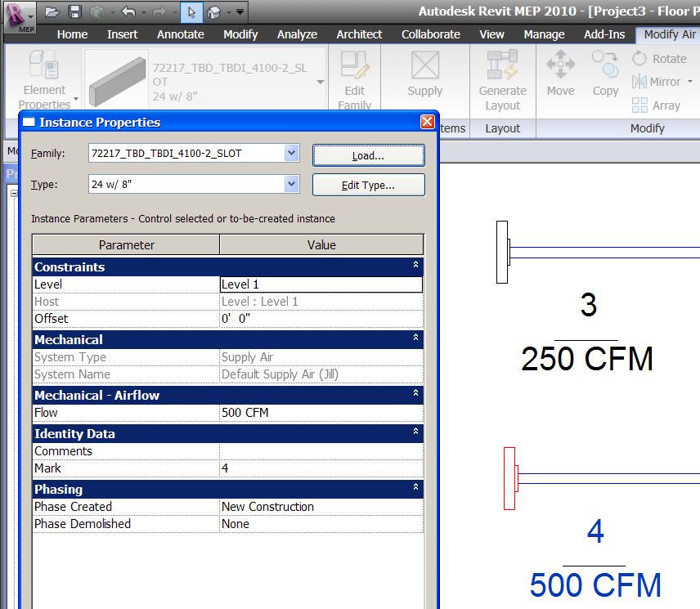Image resolution: width=700 pixels, height=609 pixels.
Task: Click the Open folder icon in quick access toolbar
Action: pos(52,12)
